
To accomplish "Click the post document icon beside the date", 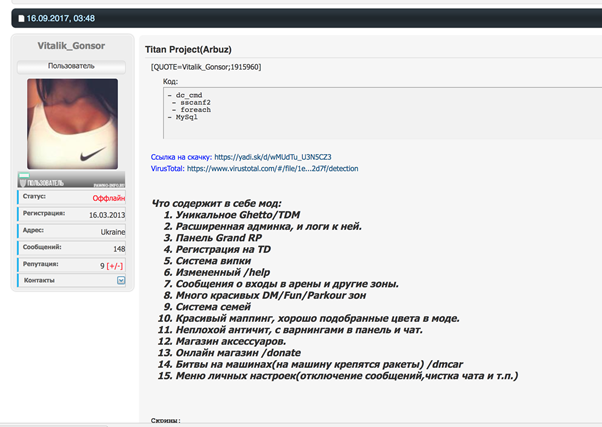I will (22, 18).
